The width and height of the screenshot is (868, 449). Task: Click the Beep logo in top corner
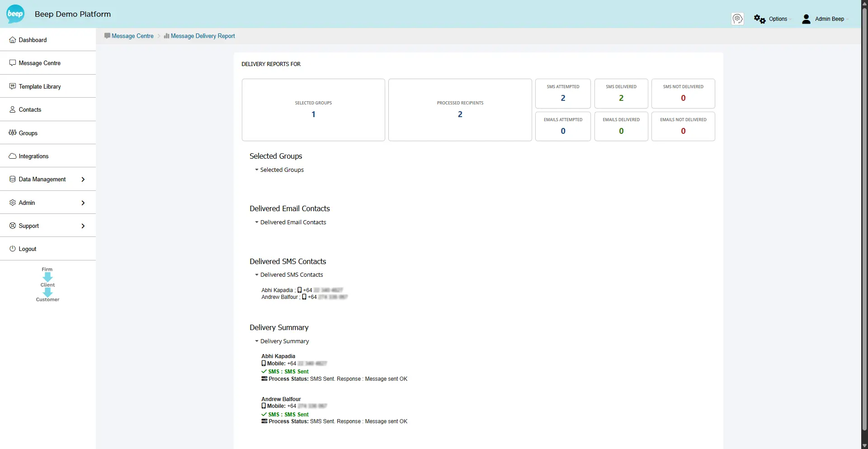point(15,14)
